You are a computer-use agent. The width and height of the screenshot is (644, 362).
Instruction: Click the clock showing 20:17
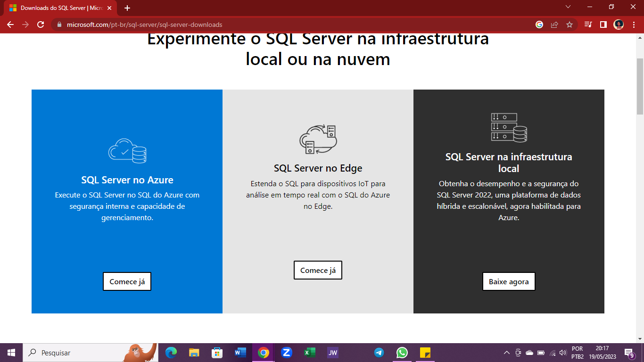[602, 353]
